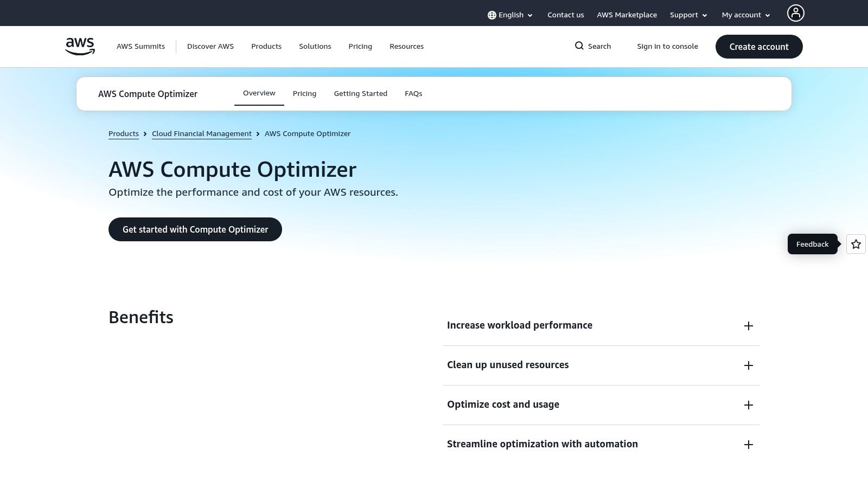Image resolution: width=868 pixels, height=488 pixels.
Task: Click the AWS Summits link
Action: (x=141, y=47)
